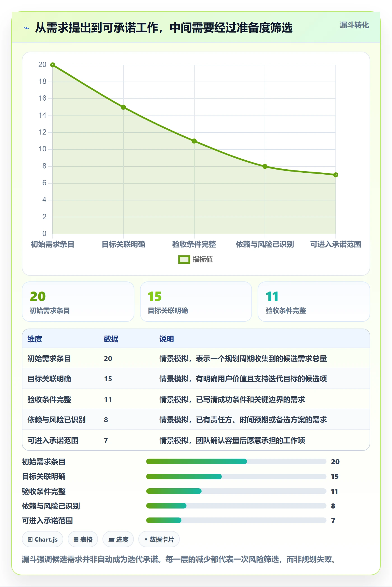Open the 15 目标关联明确 data card
This screenshot has width=392, height=587.
(x=196, y=302)
